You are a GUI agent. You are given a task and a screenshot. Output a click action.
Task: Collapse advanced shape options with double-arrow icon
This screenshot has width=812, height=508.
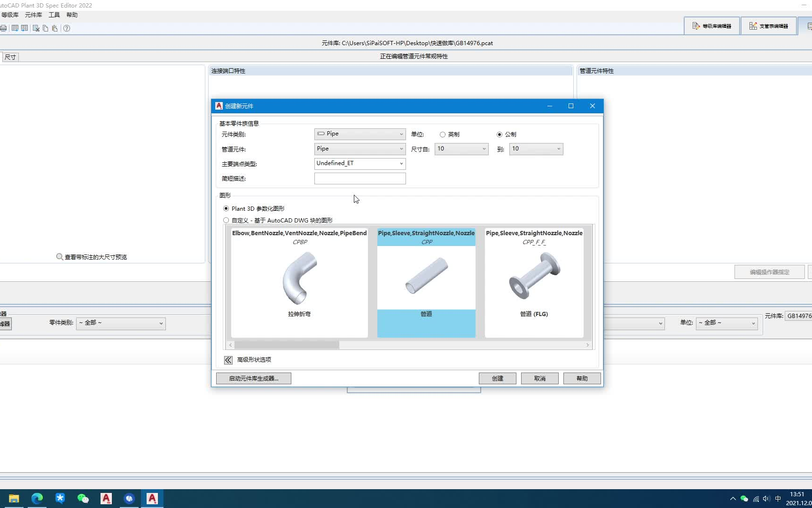[228, 360]
